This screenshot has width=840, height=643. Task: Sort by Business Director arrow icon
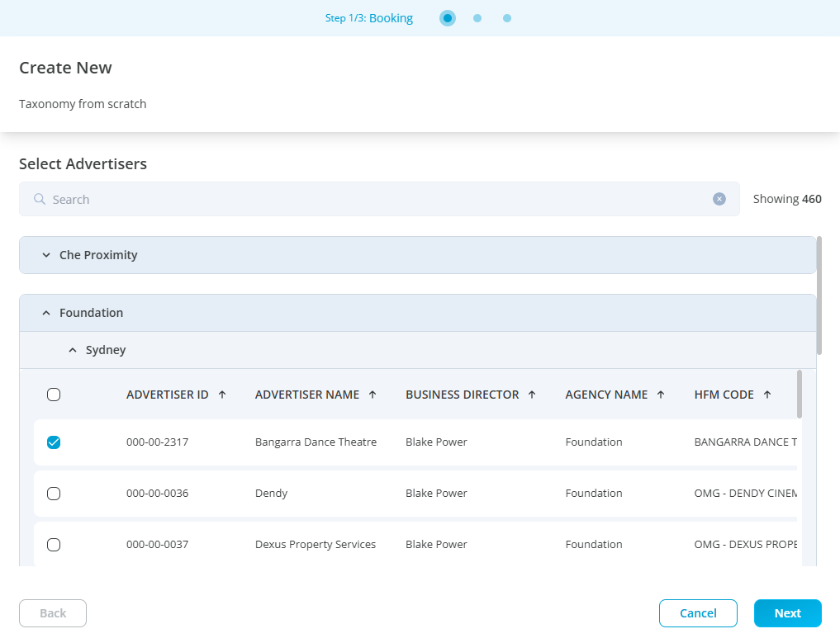532,395
